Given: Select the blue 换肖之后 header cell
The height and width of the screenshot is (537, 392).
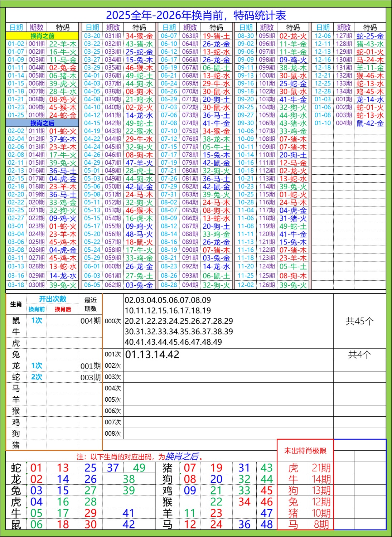Looking at the screenshot, I should (x=42, y=123).
